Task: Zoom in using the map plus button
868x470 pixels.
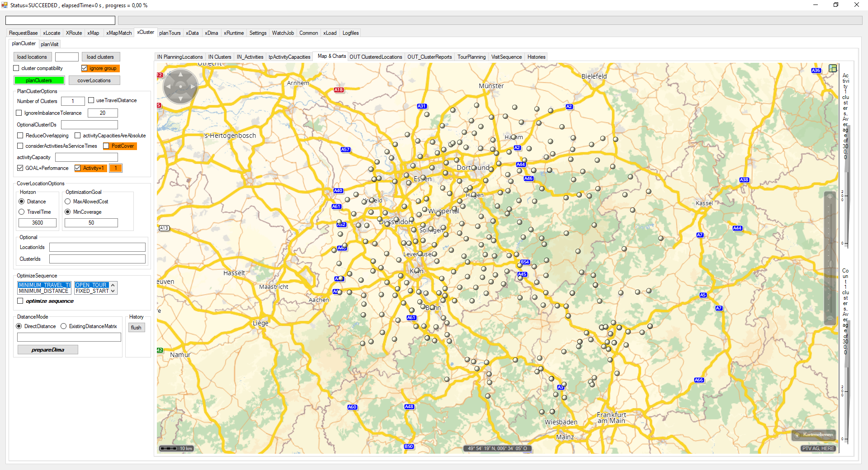Action: pyautogui.click(x=830, y=197)
